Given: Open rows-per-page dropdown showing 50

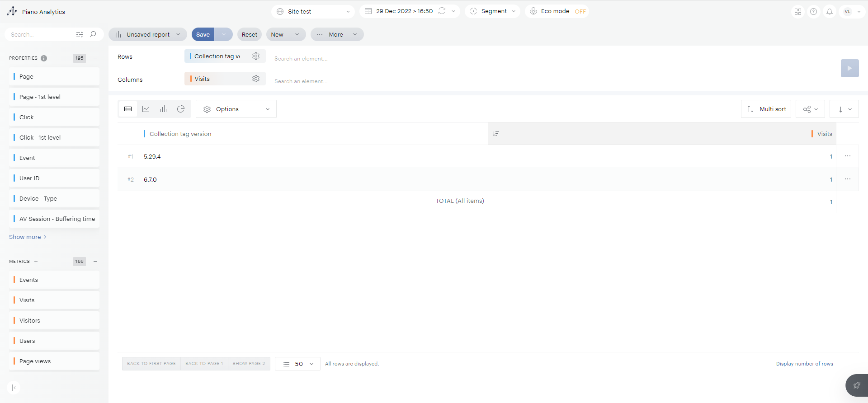Looking at the screenshot, I should tap(298, 364).
